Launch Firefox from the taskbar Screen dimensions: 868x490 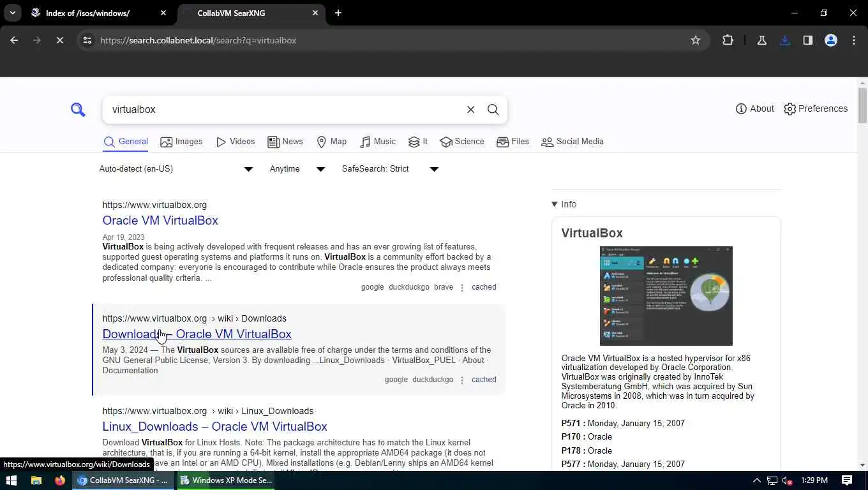[60, 480]
